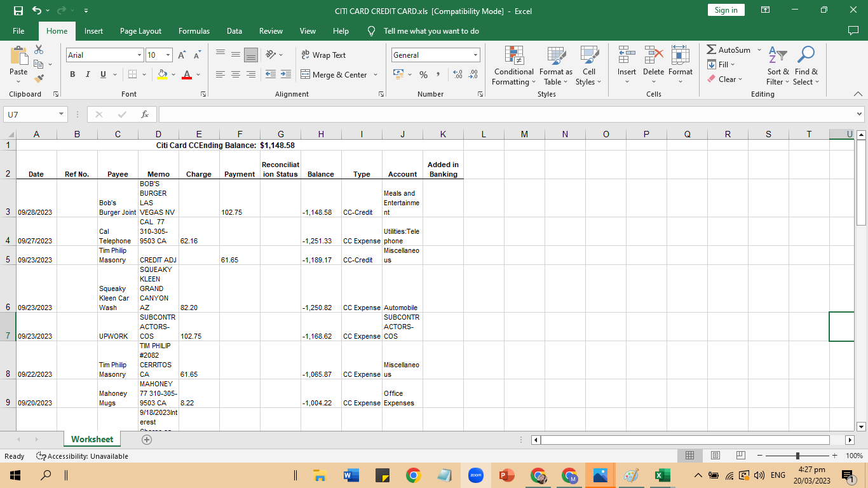Viewport: 868px width, 488px height.
Task: Expand the AutoSum dropdown arrow
Action: click(759, 50)
